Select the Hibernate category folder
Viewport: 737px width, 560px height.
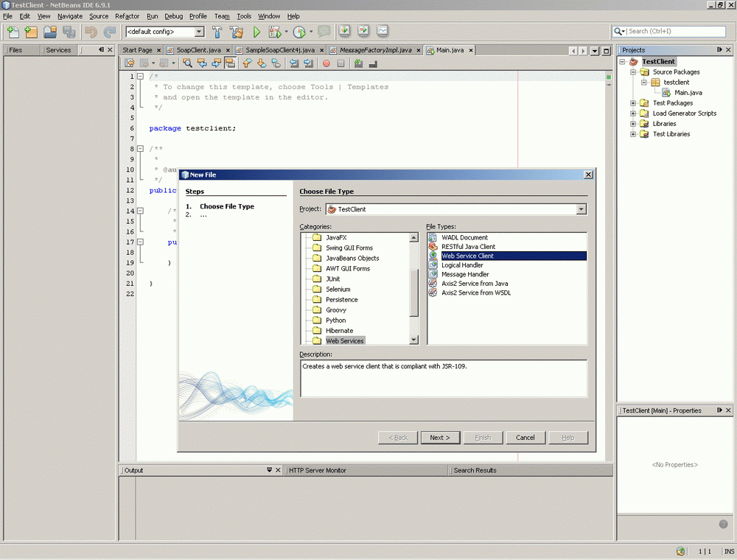pos(339,331)
